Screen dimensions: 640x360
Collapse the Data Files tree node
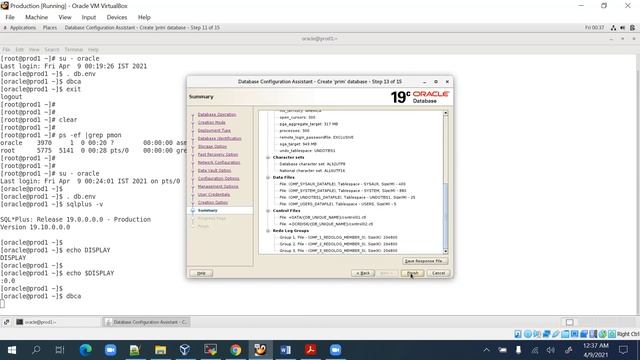click(268, 178)
